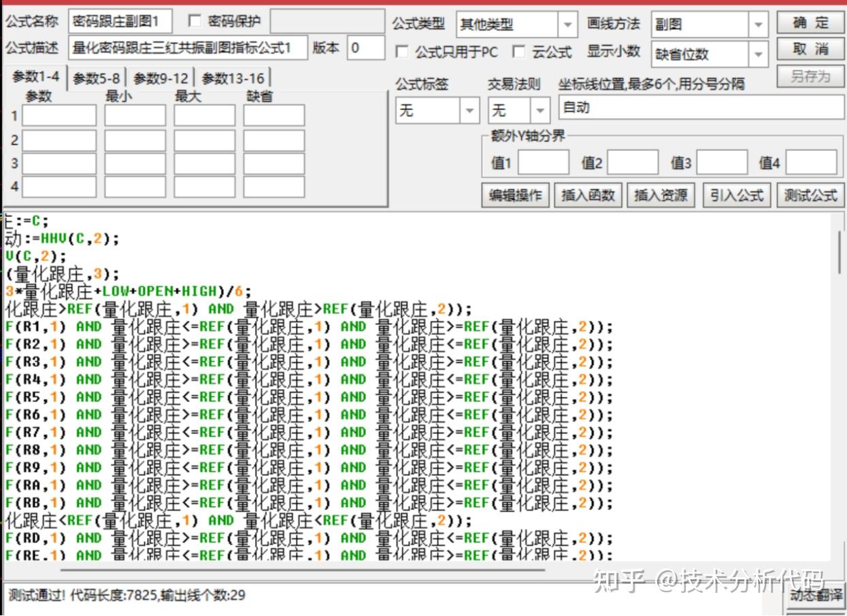Click the 测试通过 status message
847x616 pixels.
[127, 596]
